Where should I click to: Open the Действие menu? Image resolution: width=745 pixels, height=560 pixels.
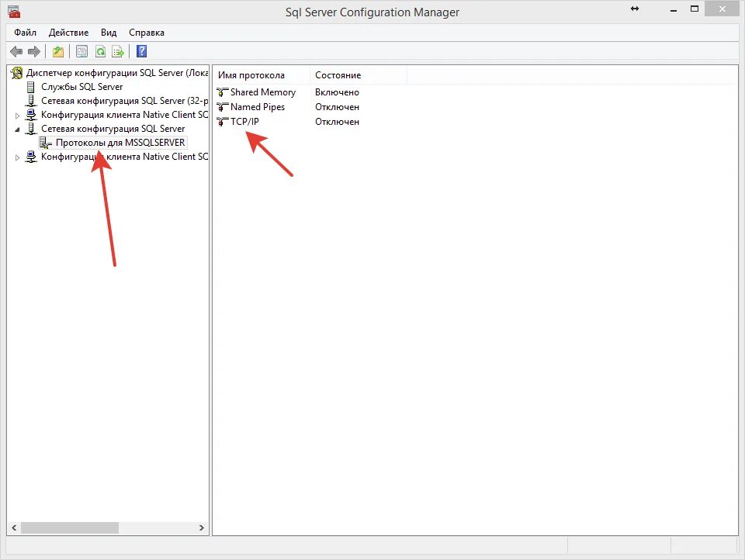(68, 33)
